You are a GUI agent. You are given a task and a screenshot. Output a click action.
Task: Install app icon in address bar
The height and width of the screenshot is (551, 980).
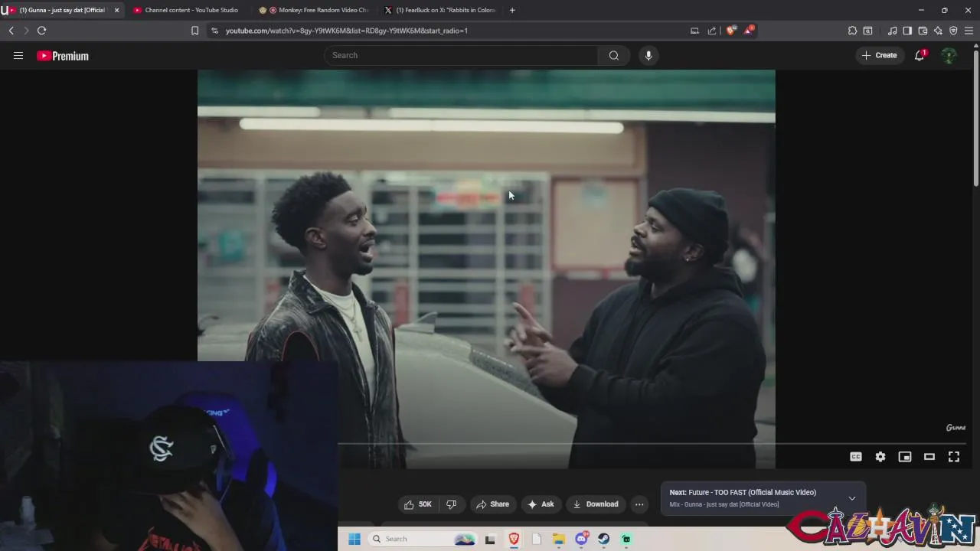coord(694,31)
